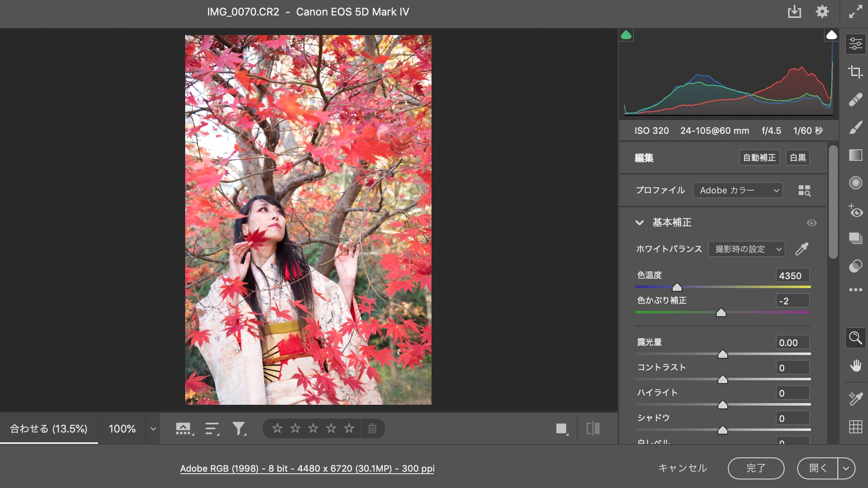Screen dimensions: 868x488
Task: Pick the white balance eyedropper
Action: [802, 249]
